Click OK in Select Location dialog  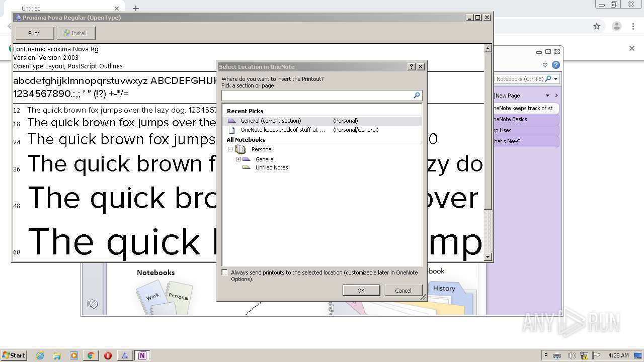pyautogui.click(x=361, y=291)
